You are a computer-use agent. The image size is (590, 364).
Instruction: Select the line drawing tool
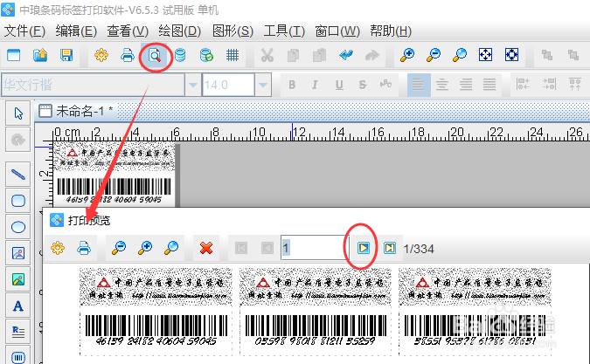point(18,175)
